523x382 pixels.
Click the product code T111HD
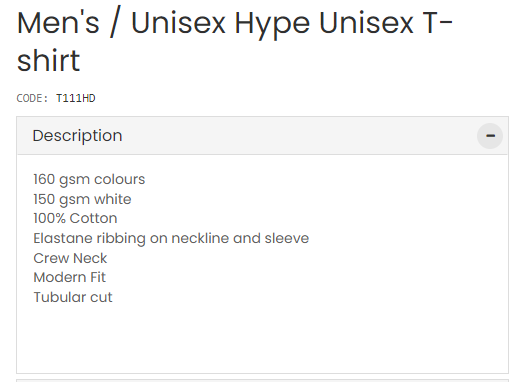point(76,98)
